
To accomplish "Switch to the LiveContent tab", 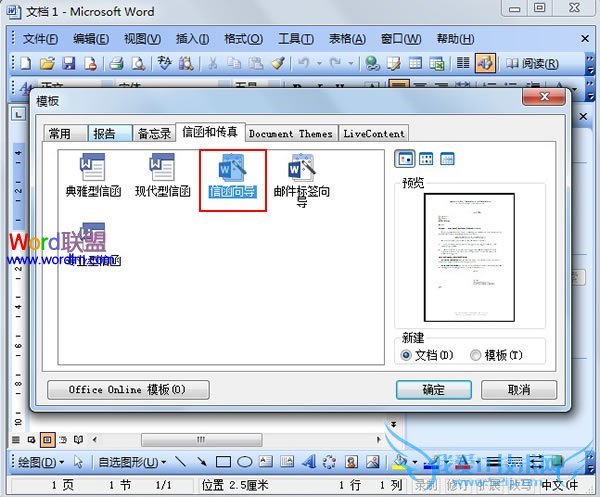I will (373, 133).
